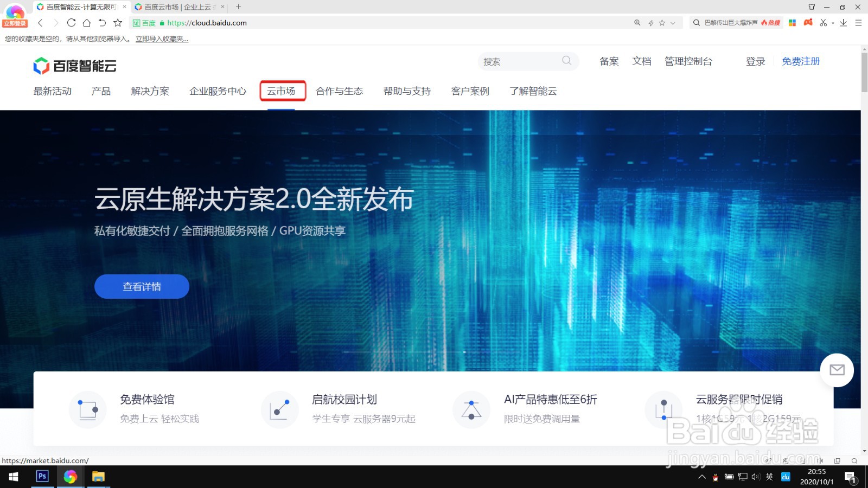Click the 百度智能云 logo
This screenshot has height=488, width=868.
click(75, 66)
